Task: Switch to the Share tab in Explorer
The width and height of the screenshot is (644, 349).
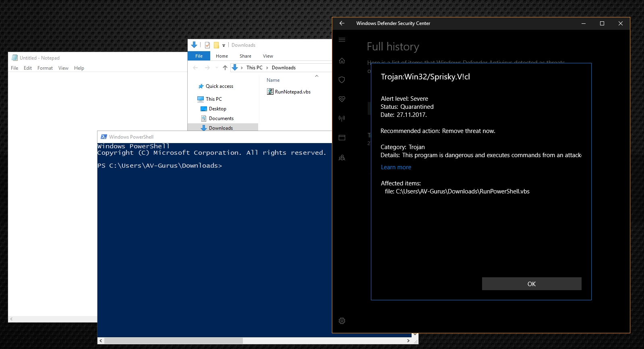Action: point(245,56)
